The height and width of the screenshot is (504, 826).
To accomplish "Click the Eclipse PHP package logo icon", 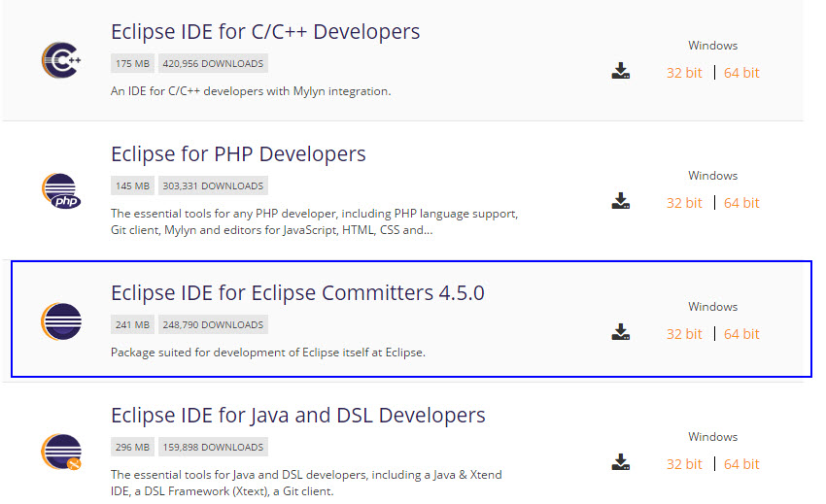I will (x=61, y=191).
